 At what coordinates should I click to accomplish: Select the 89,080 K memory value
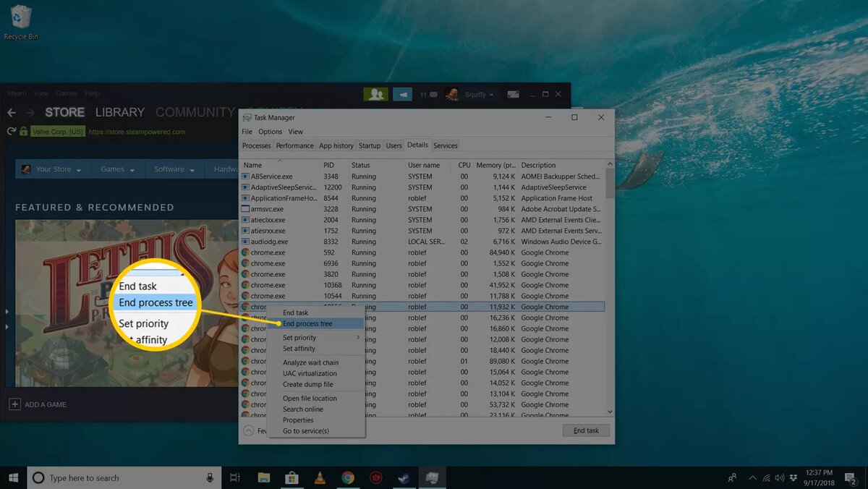[502, 361]
